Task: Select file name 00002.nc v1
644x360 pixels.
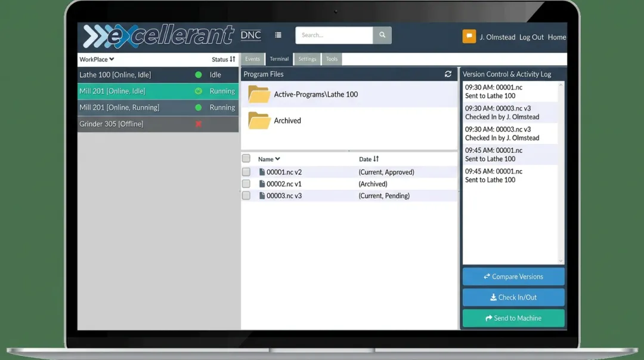Action: tap(284, 184)
